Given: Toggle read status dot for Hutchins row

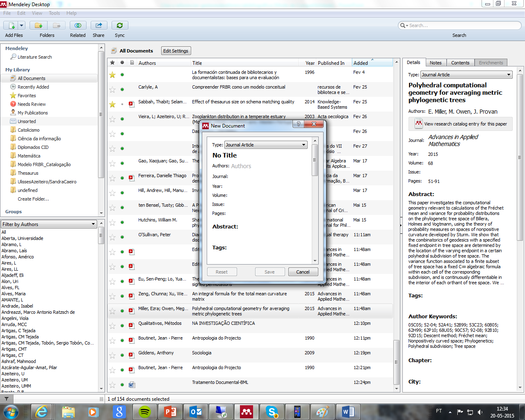Looking at the screenshot, I should click(122, 222).
